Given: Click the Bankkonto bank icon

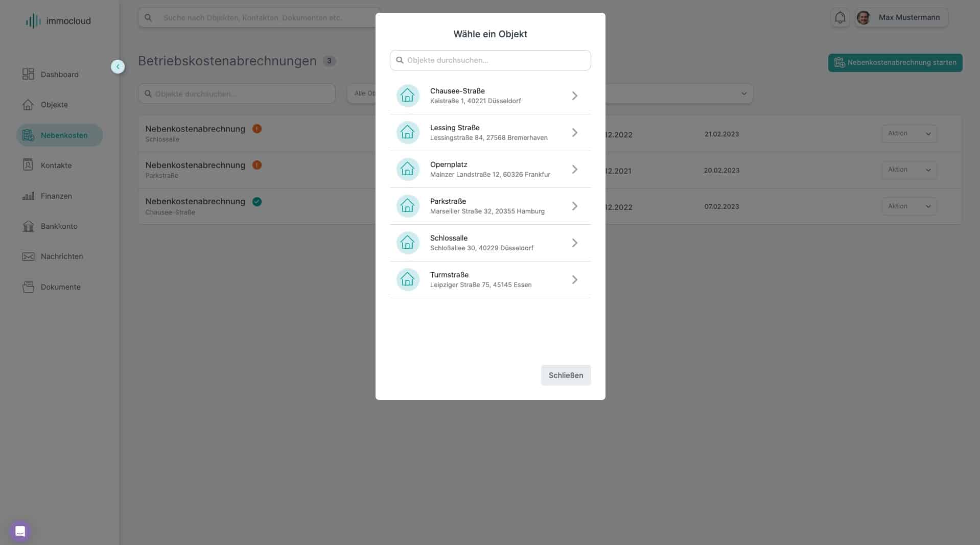Looking at the screenshot, I should pyautogui.click(x=28, y=226).
